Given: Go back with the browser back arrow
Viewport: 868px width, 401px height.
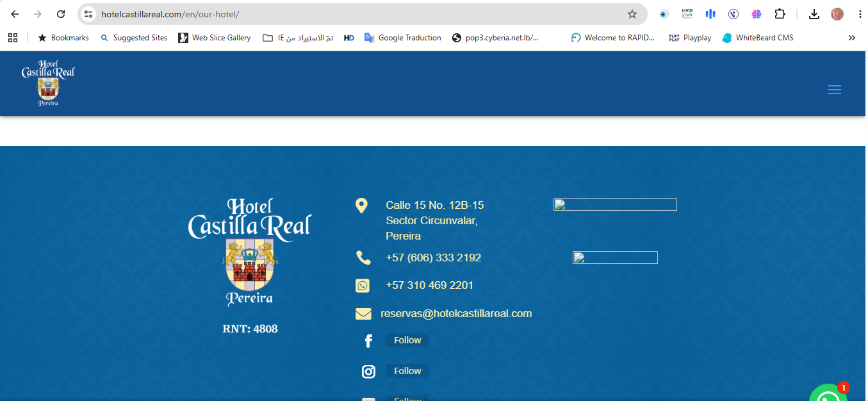Looking at the screenshot, I should [15, 14].
